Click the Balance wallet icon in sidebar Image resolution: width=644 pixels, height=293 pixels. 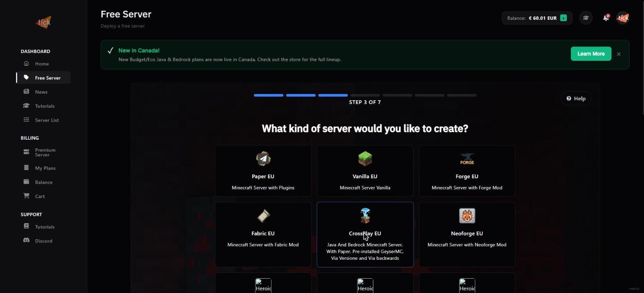click(26, 182)
